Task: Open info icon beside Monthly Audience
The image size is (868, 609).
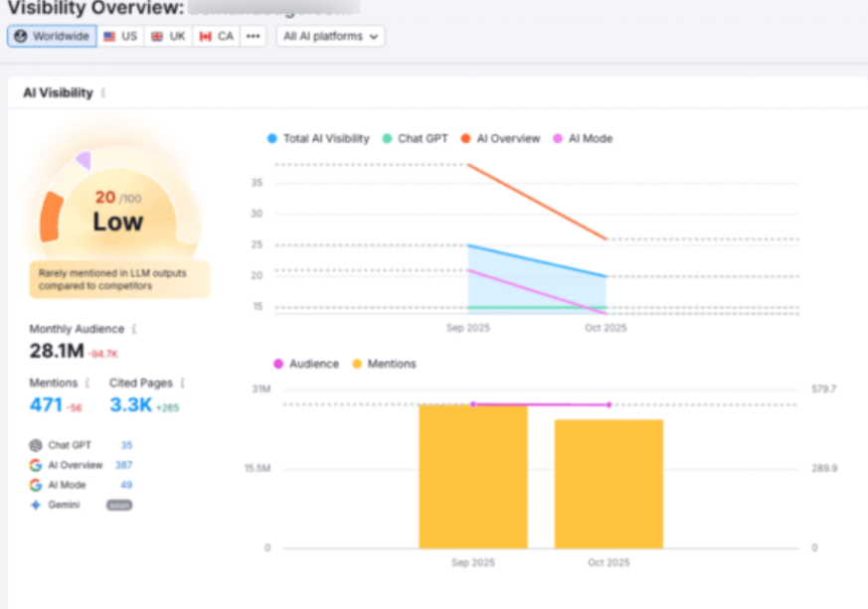Action: (134, 329)
